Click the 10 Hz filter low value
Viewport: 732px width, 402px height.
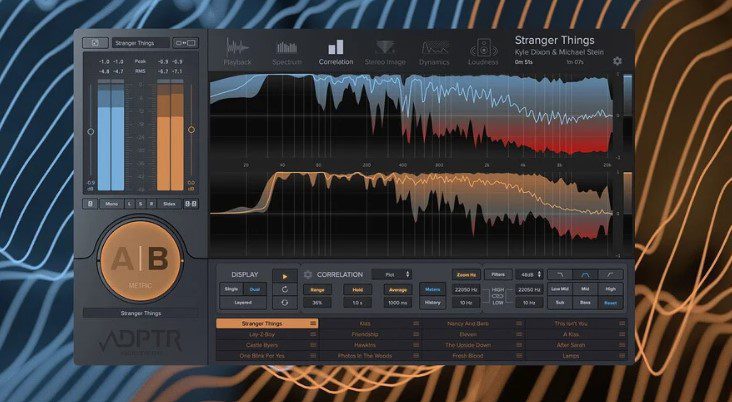pyautogui.click(x=529, y=303)
